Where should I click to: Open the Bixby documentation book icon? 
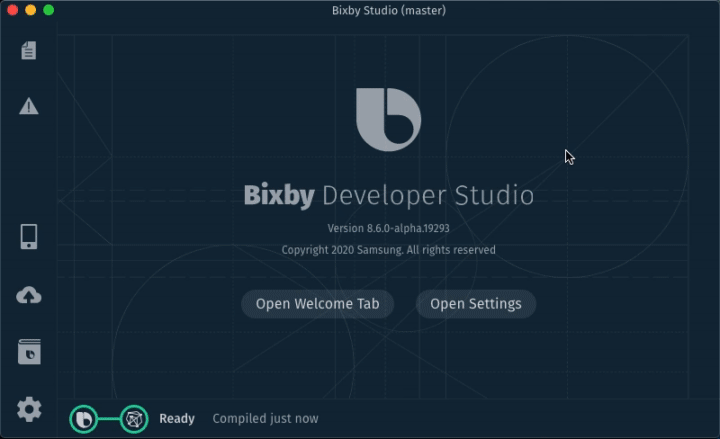[x=29, y=352]
